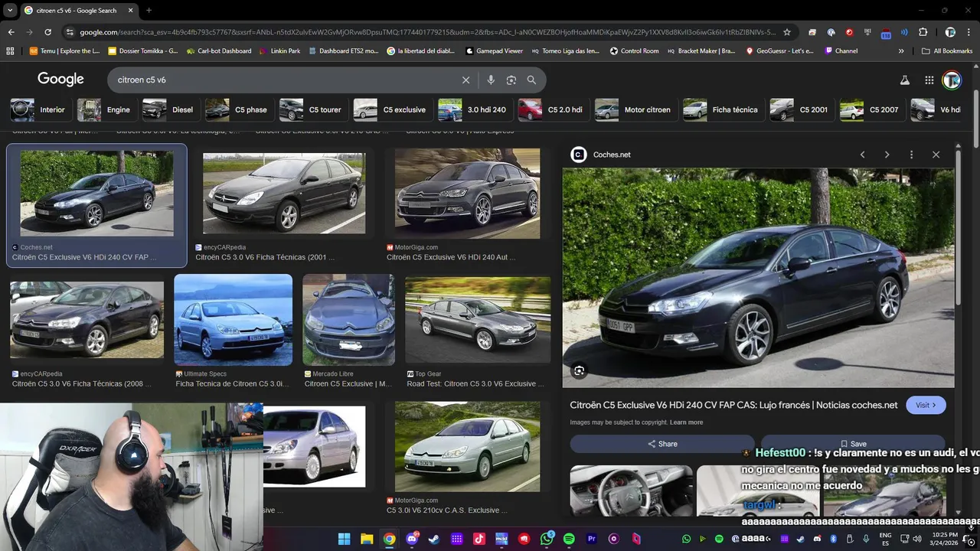
Task: Open the Chrome Extensions puzzle icon
Action: [923, 32]
